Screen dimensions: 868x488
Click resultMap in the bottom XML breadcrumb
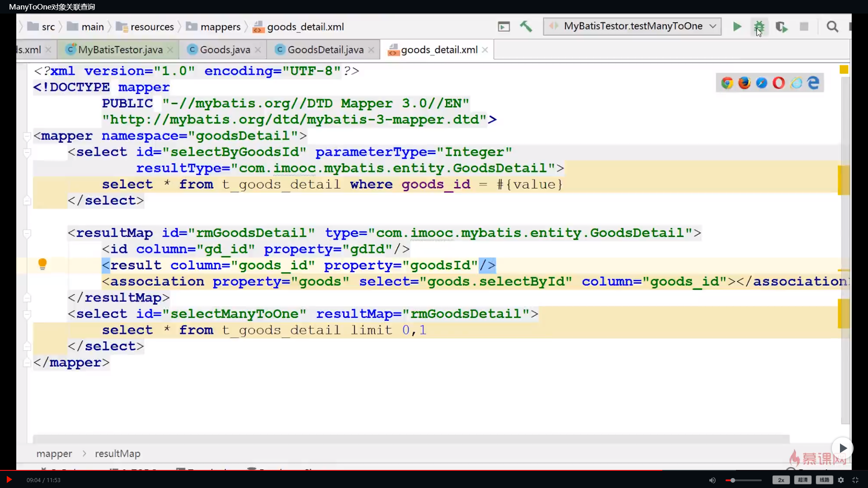pyautogui.click(x=118, y=453)
